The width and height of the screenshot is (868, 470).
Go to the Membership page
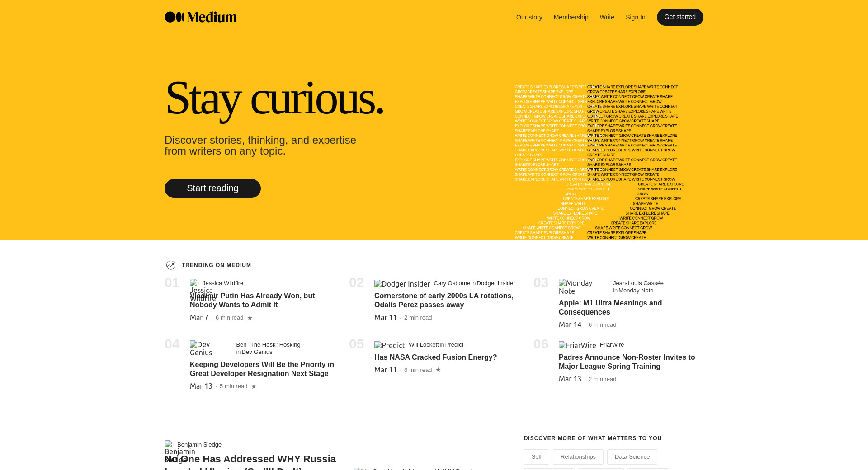click(571, 17)
